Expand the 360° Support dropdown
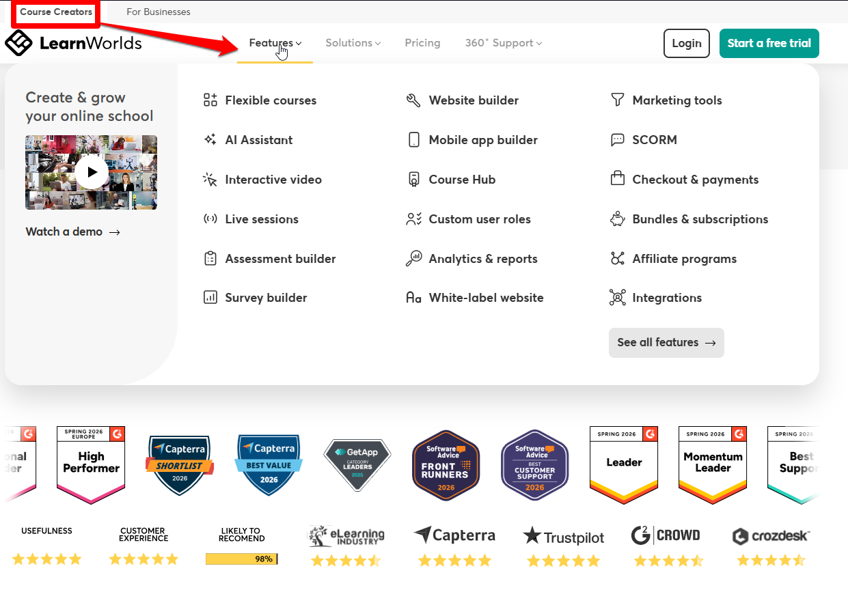This screenshot has height=616, width=848. coord(504,43)
